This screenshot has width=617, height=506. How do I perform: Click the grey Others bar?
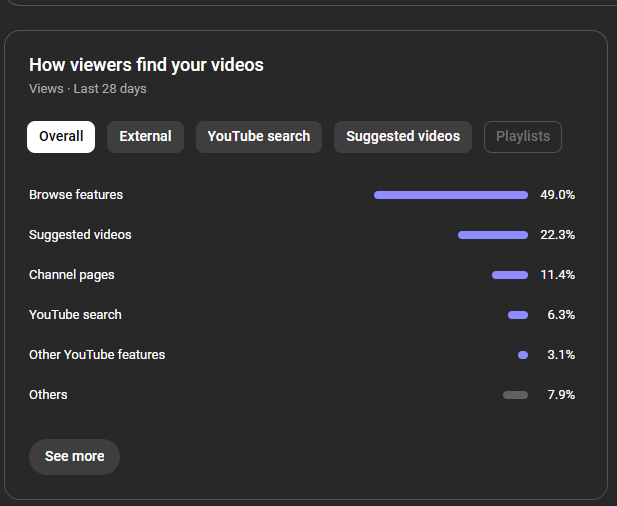(x=515, y=395)
